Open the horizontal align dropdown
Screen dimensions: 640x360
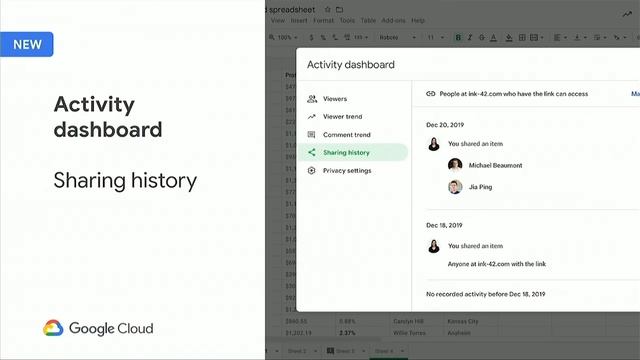pyautogui.click(x=560, y=38)
